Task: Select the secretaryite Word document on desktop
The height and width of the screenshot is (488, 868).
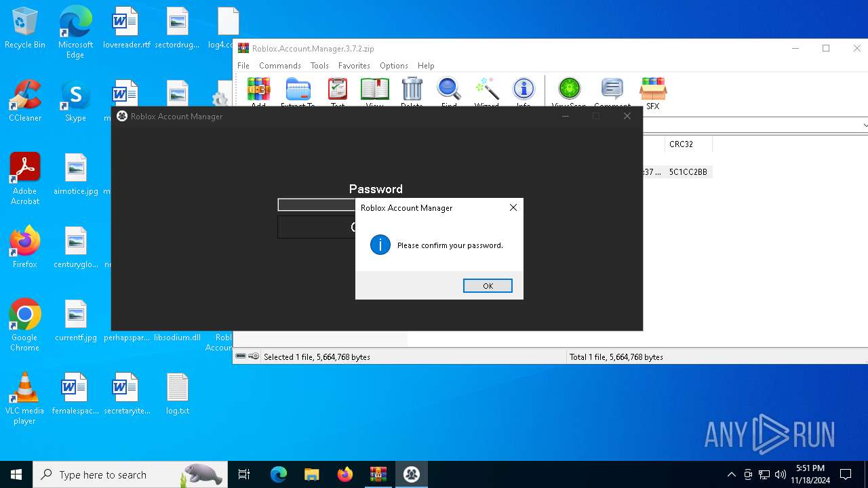Action: [x=126, y=394]
